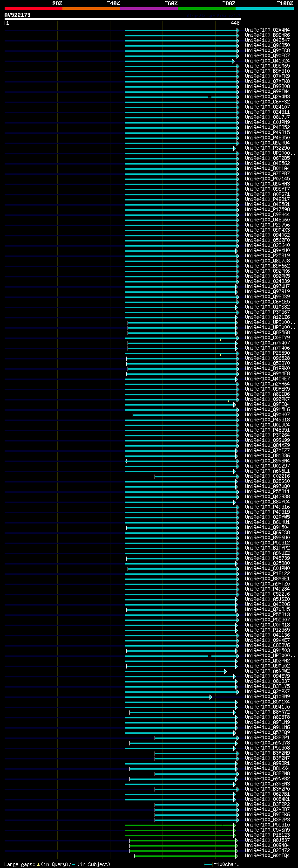Click the label UniRef100_Q9ZRU4

267,143
